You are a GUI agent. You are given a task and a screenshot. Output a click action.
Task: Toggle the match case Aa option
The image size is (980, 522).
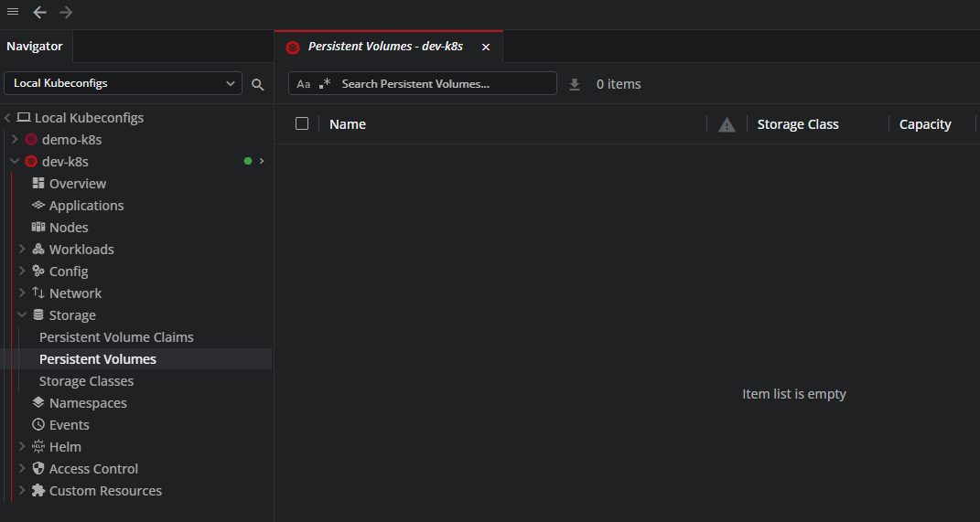tap(304, 84)
